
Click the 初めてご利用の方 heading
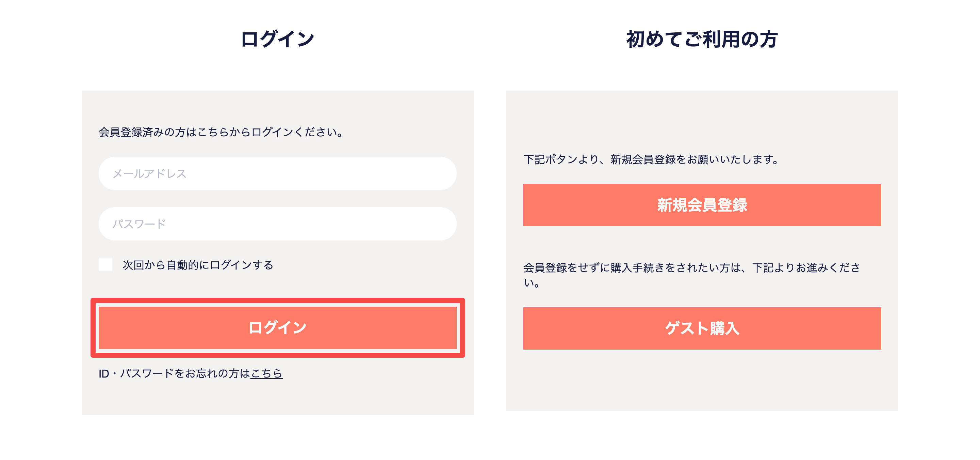point(702,39)
